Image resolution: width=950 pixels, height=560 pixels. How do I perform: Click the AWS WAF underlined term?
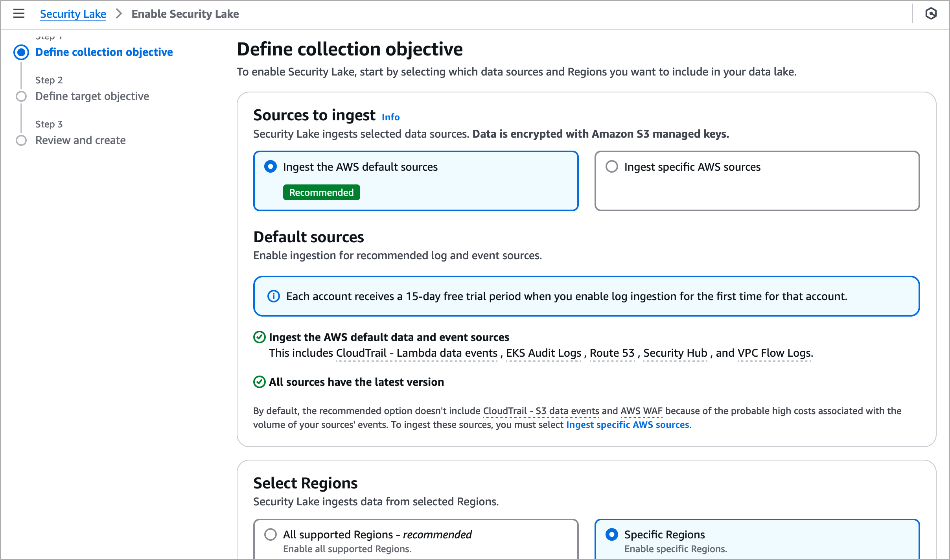click(641, 411)
